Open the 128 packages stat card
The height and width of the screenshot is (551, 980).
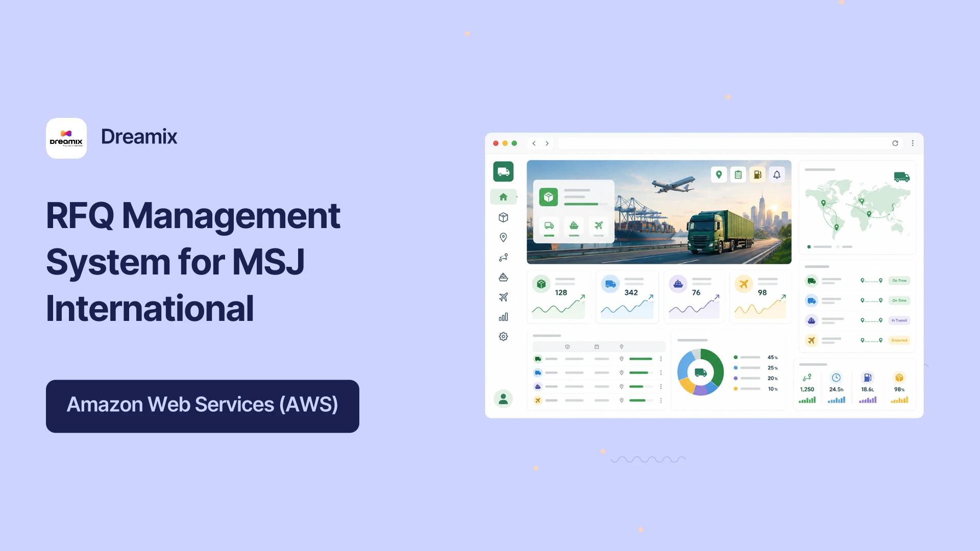click(x=558, y=297)
